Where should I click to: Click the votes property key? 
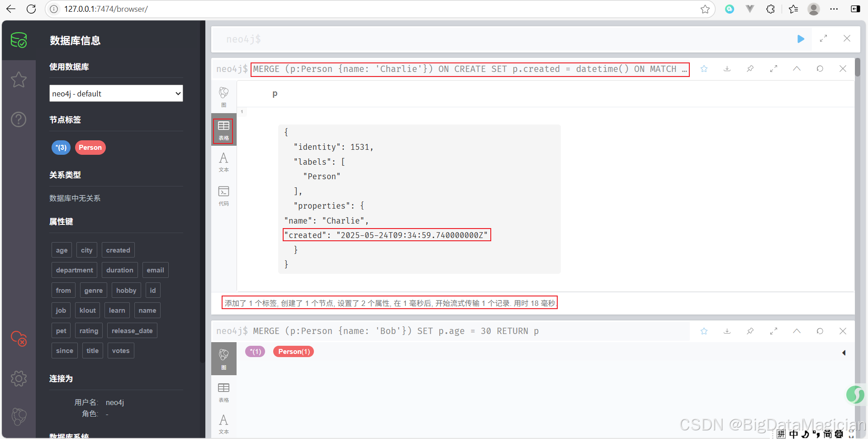(121, 351)
